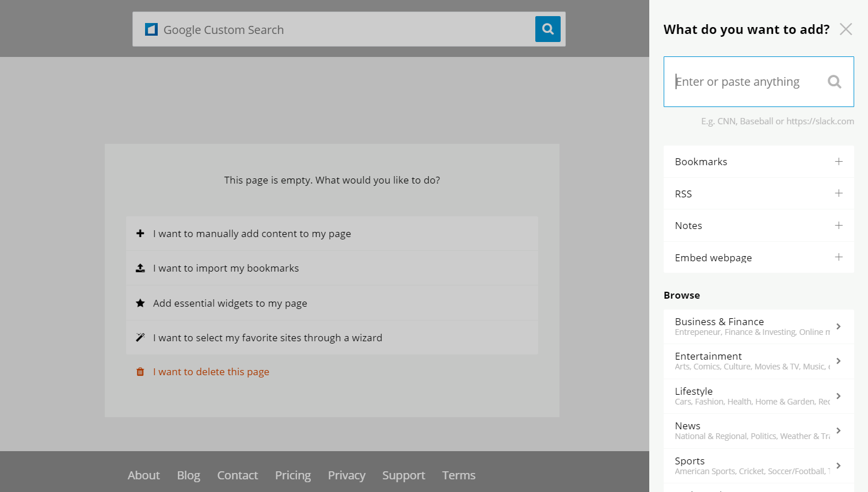Open the Support page from the footer
The height and width of the screenshot is (492, 868).
(403, 475)
